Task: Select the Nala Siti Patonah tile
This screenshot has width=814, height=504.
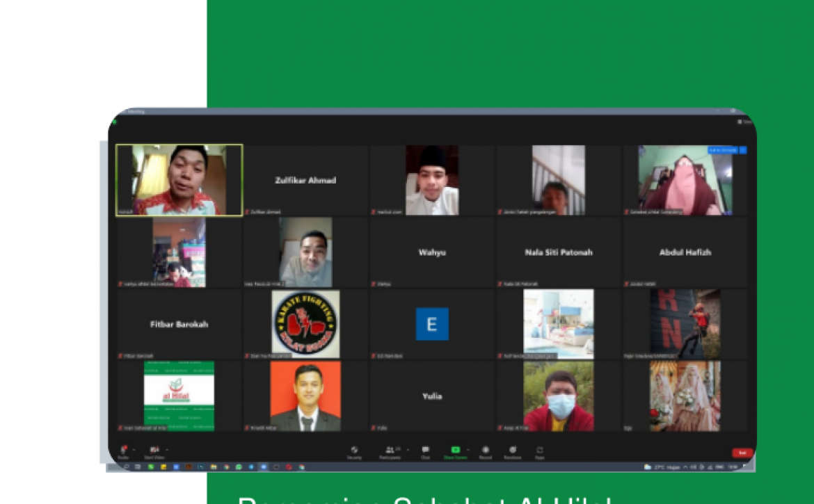Action: pyautogui.click(x=559, y=252)
